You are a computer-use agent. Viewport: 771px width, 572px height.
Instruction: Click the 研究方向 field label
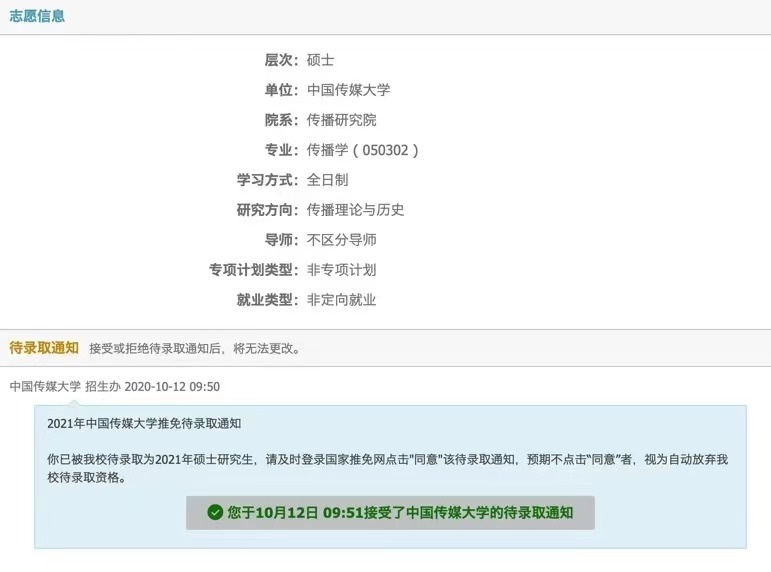(267, 210)
